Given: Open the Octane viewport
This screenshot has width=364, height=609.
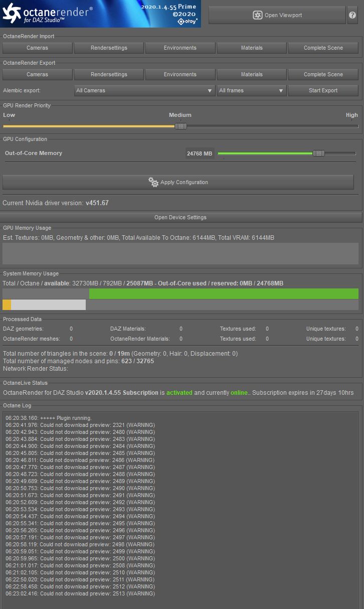Looking at the screenshot, I should 277,15.
